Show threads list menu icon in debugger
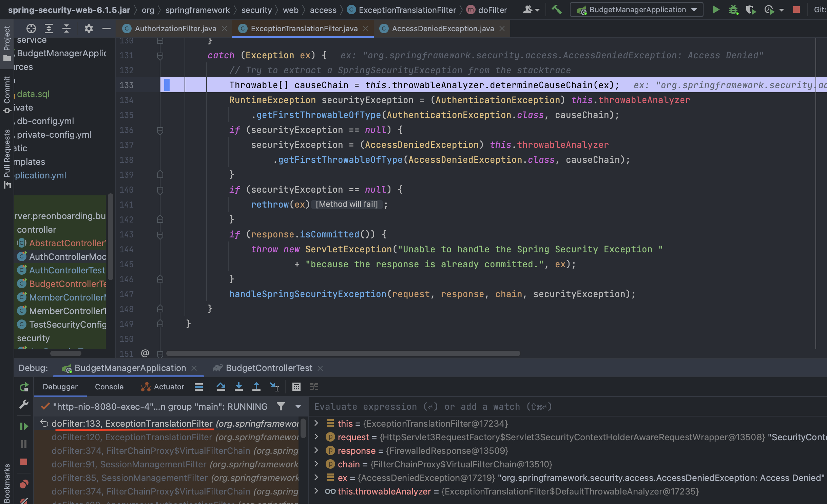The width and height of the screenshot is (827, 504). (199, 387)
